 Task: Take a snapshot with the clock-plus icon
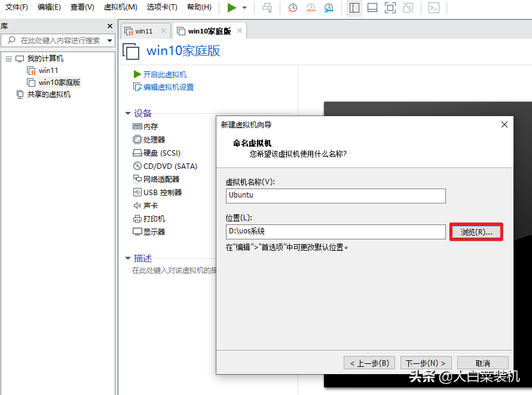(292, 8)
